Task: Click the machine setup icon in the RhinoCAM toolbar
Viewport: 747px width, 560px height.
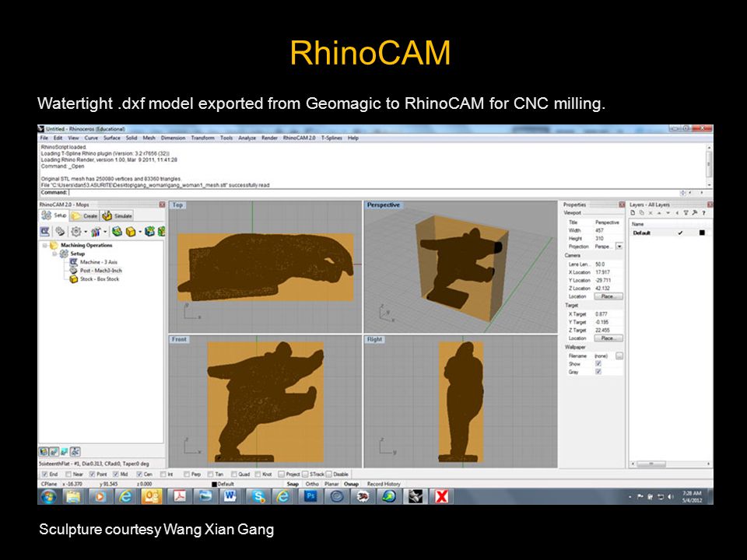Action: pyautogui.click(x=45, y=232)
